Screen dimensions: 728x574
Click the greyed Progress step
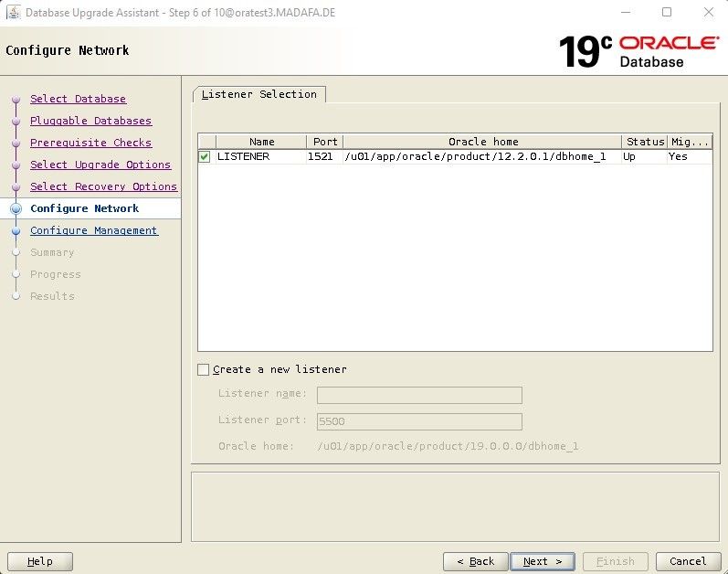tap(55, 274)
